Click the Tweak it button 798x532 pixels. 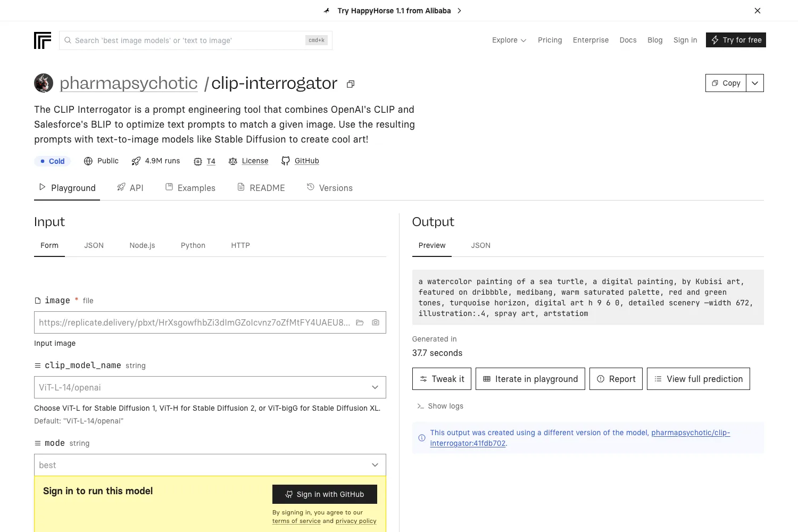coord(442,379)
